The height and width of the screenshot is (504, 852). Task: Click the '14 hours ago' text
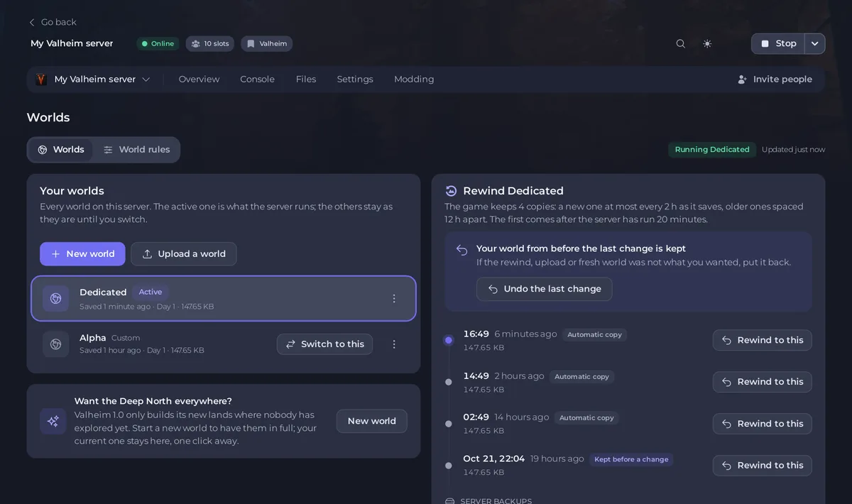pyautogui.click(x=522, y=417)
